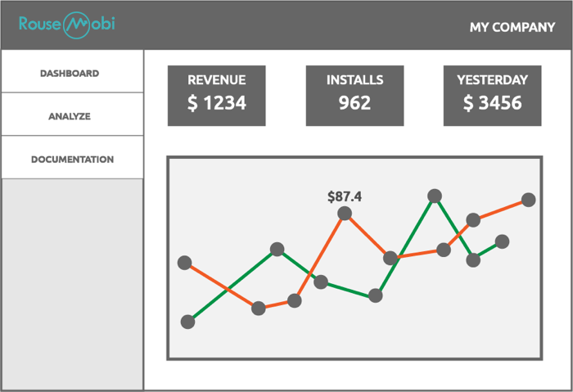Image resolution: width=573 pixels, height=392 pixels.
Task: Select the Revenue $ 1234 card
Action: coord(217,96)
